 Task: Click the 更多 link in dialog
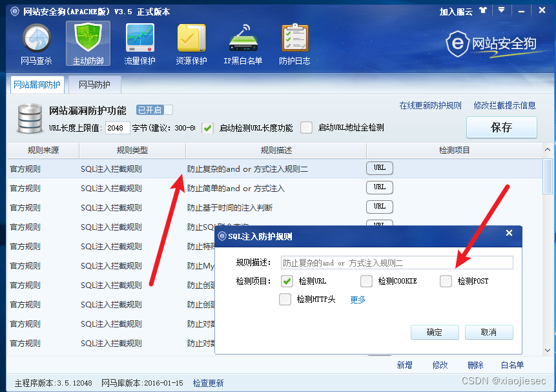pos(358,300)
